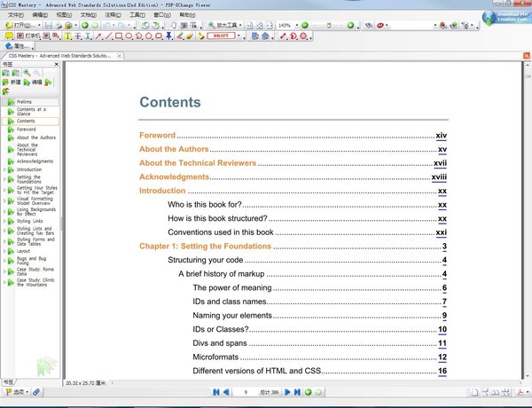
Task: Click the blue Pushpin attachment tool
Action: tap(169, 35)
